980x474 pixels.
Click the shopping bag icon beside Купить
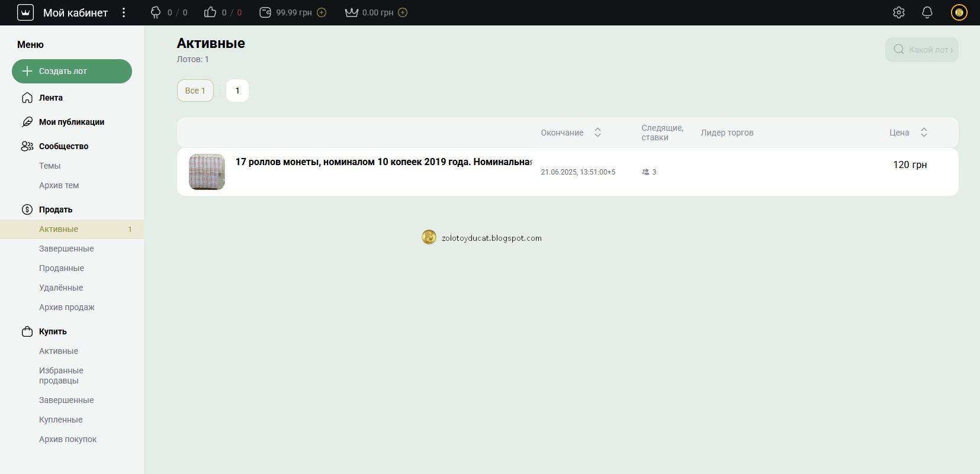[27, 331]
